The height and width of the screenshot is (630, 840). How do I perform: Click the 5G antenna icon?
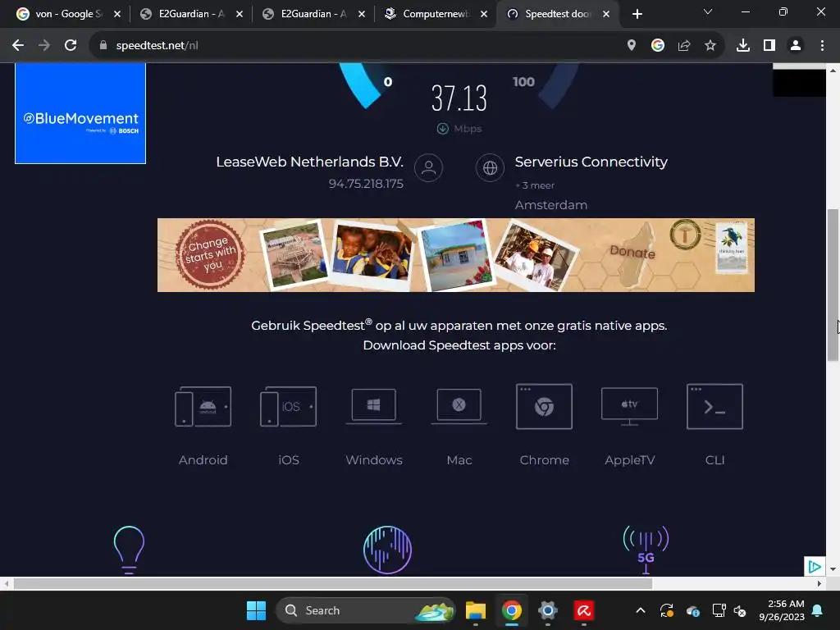pyautogui.click(x=646, y=550)
